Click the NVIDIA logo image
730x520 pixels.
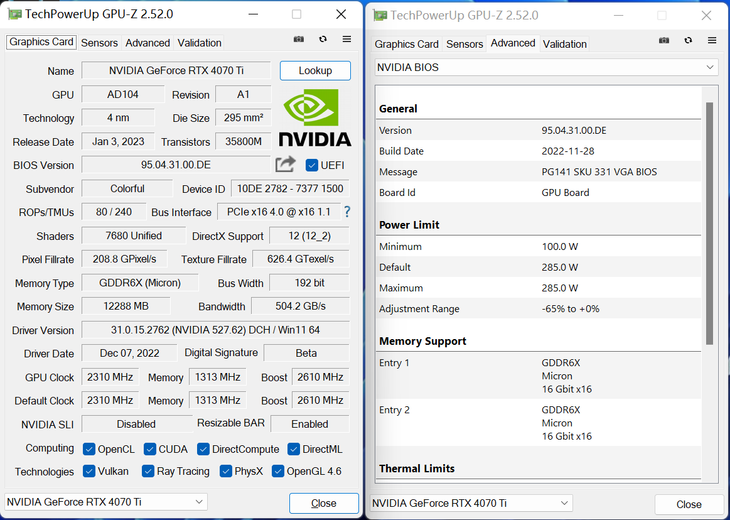click(315, 117)
